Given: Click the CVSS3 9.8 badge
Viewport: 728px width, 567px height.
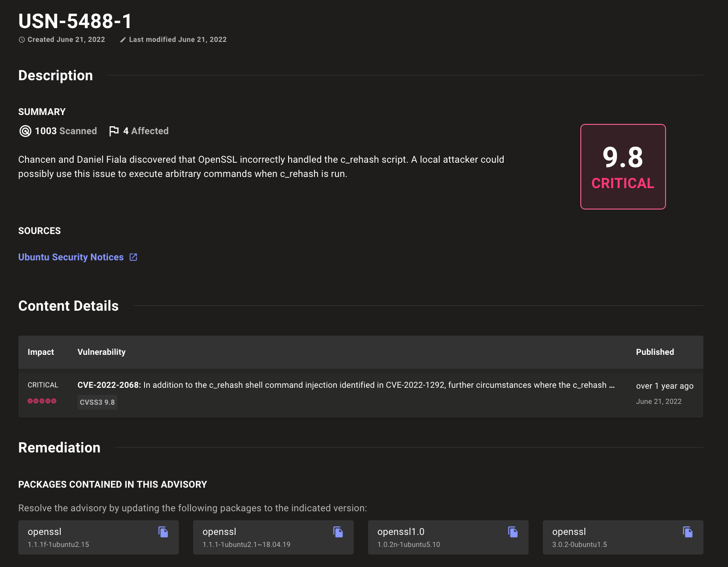Looking at the screenshot, I should (97, 402).
